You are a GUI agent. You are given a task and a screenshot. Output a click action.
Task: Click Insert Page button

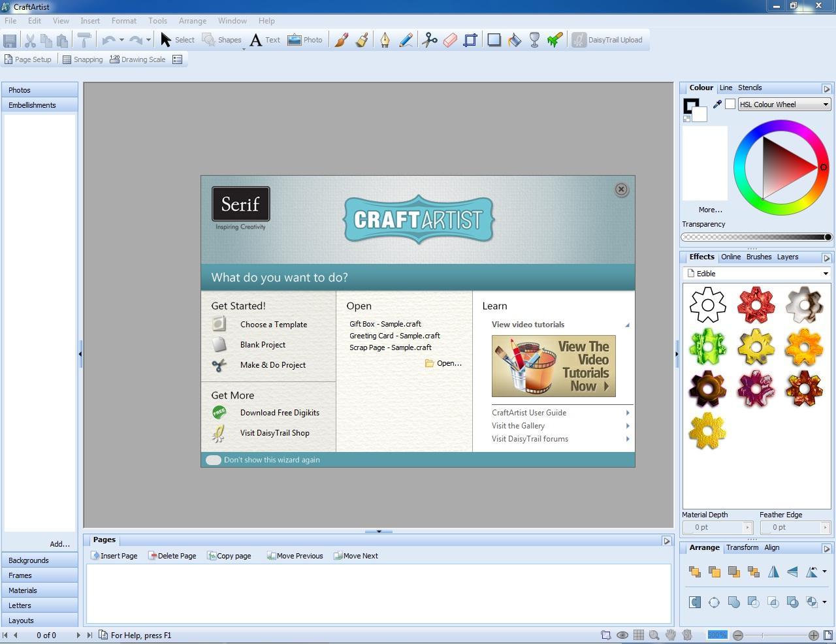pyautogui.click(x=114, y=556)
